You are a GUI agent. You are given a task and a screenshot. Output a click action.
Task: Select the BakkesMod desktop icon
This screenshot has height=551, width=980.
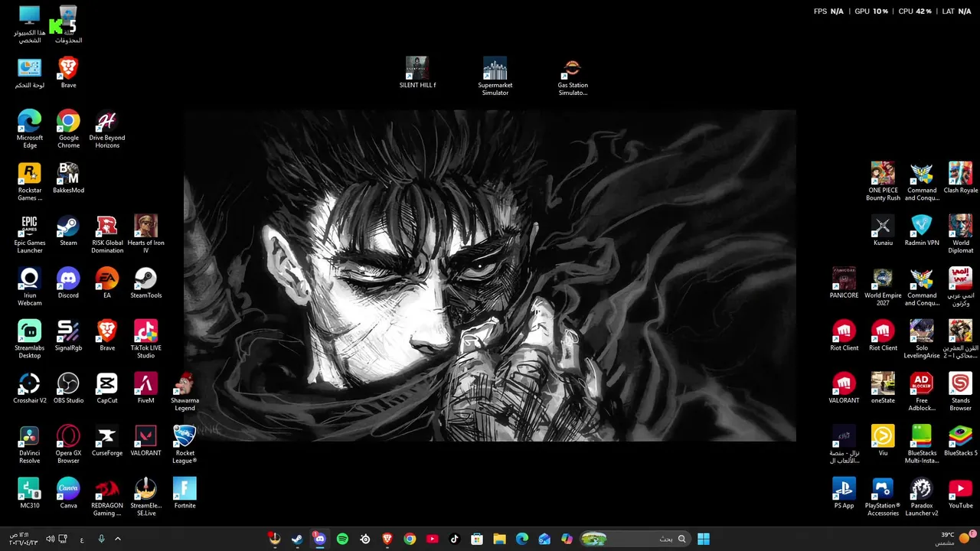pos(68,178)
